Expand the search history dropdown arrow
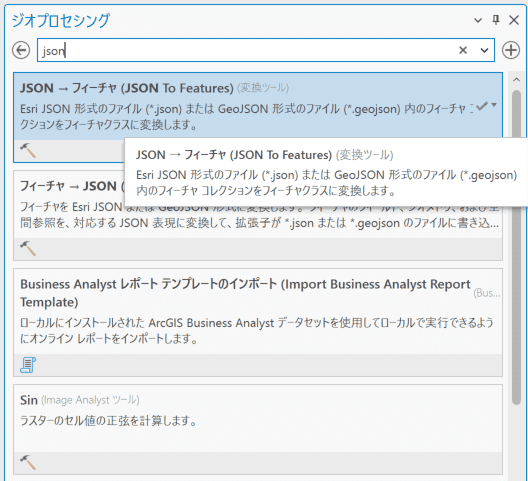This screenshot has width=528, height=481. (x=484, y=51)
